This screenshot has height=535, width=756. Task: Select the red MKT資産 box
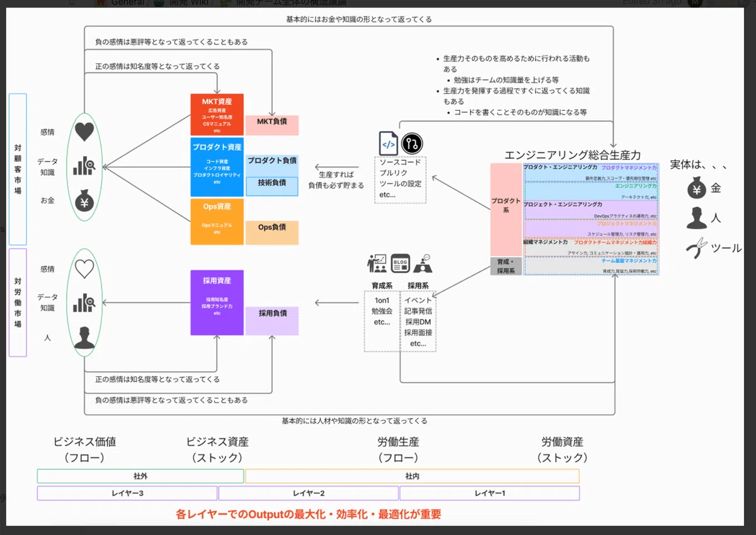click(217, 115)
